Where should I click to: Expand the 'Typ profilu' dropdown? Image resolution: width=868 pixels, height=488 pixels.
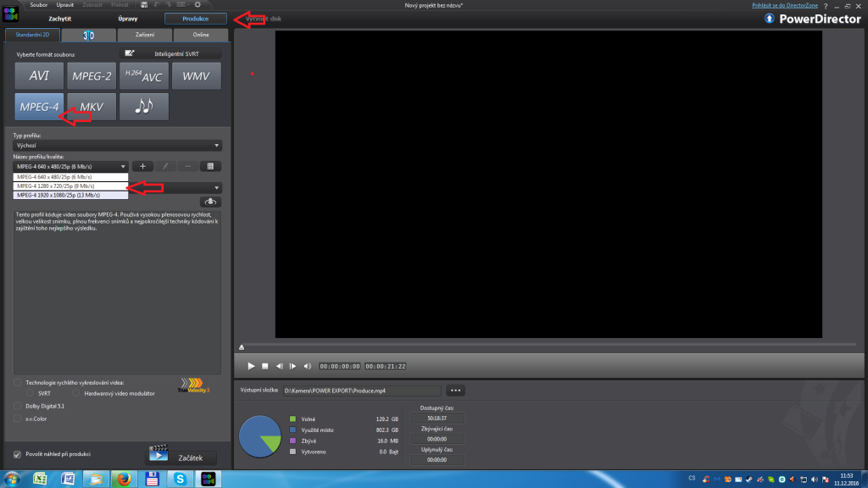tap(117, 146)
